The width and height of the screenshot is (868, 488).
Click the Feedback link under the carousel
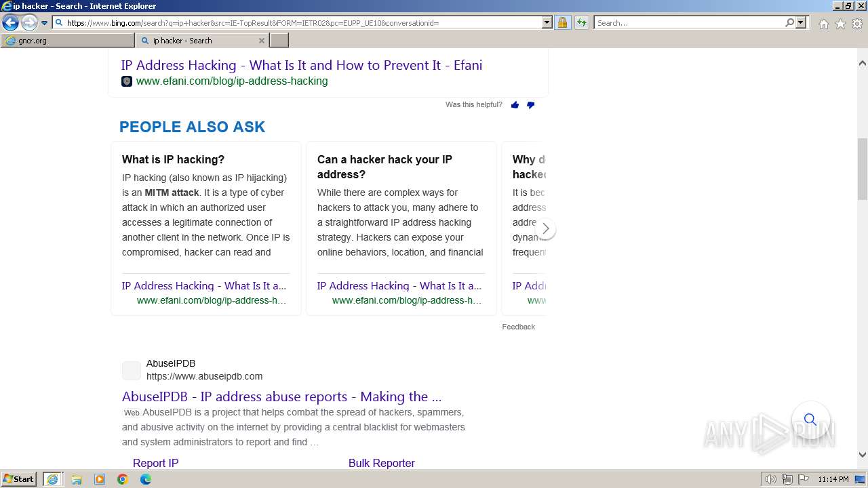519,327
